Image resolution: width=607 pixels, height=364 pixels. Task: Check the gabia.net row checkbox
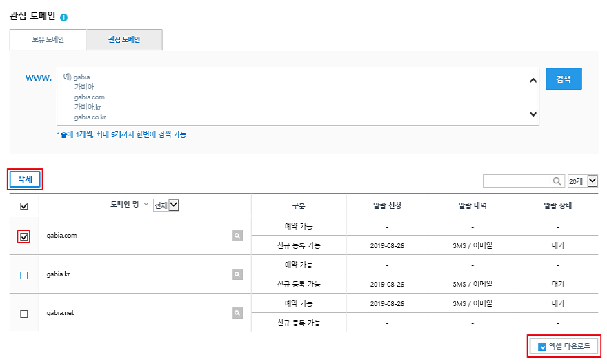point(24,314)
